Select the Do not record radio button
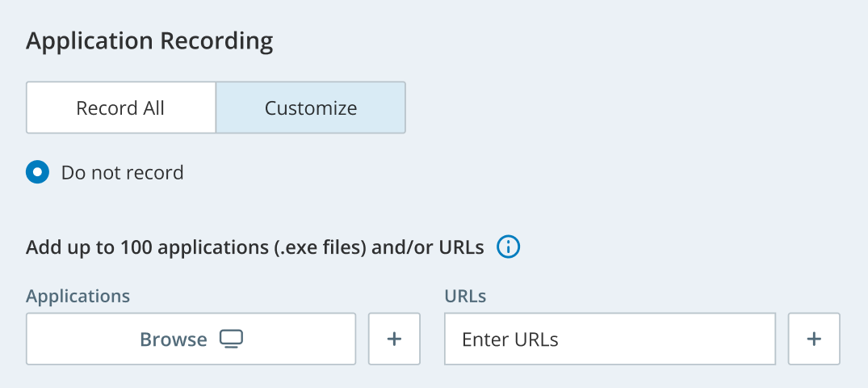 (x=38, y=172)
